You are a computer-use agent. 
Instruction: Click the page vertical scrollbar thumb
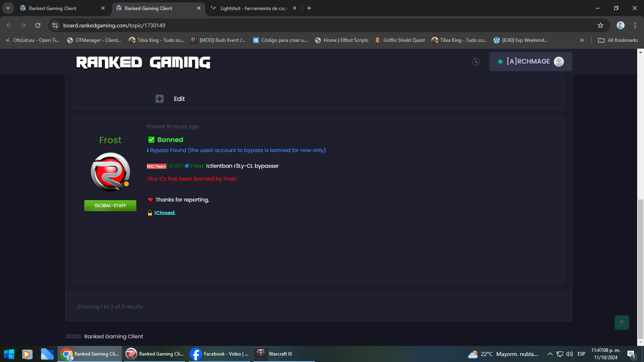pos(640,269)
